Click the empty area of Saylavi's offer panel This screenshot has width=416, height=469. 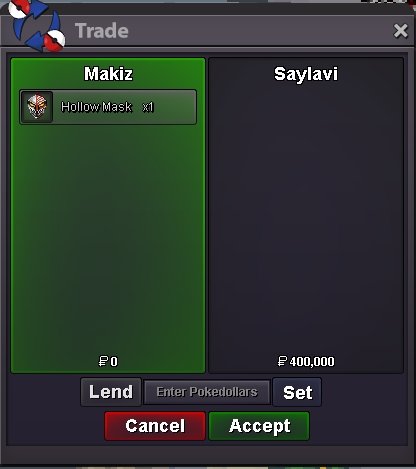306,217
